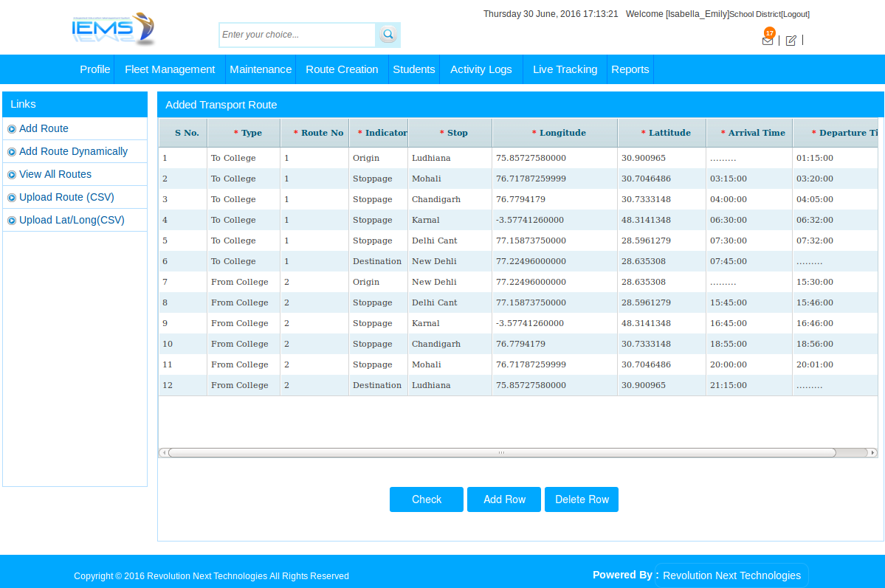Click the Lattitude column header

661,134
